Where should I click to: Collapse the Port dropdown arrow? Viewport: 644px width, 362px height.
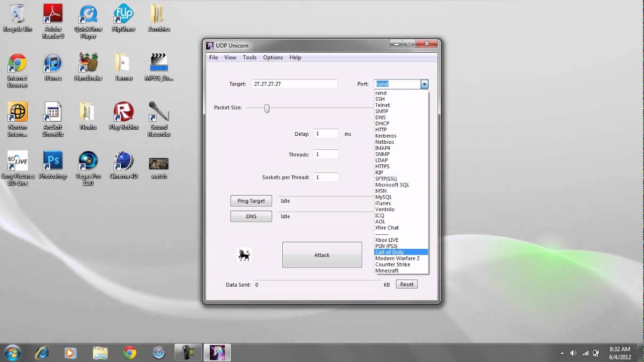point(424,84)
